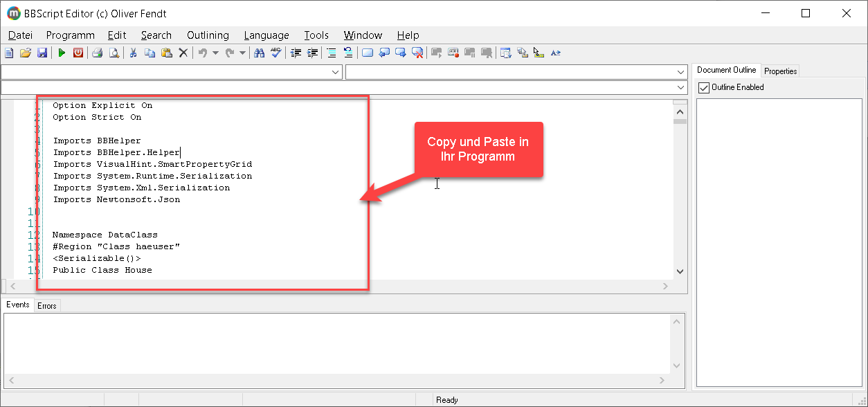The image size is (868, 407).
Task: Click 'Option Strict On' code line
Action: tap(97, 117)
